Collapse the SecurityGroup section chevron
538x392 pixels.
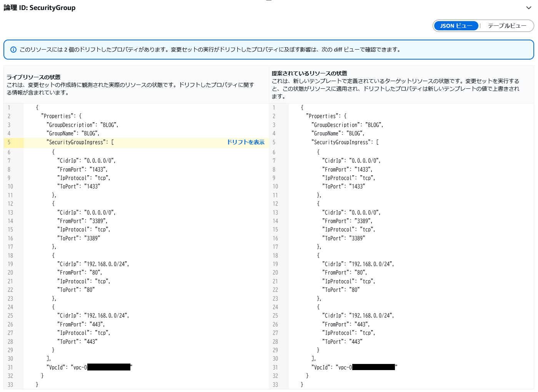pos(529,8)
